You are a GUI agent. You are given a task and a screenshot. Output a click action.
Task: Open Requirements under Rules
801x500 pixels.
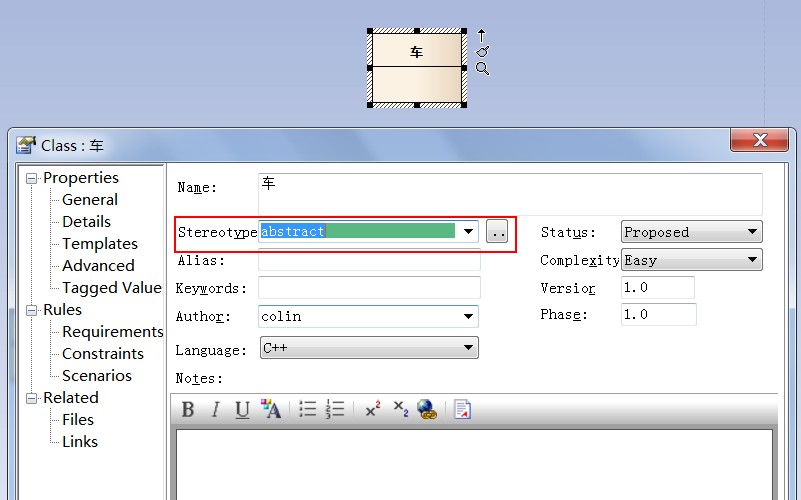click(112, 332)
